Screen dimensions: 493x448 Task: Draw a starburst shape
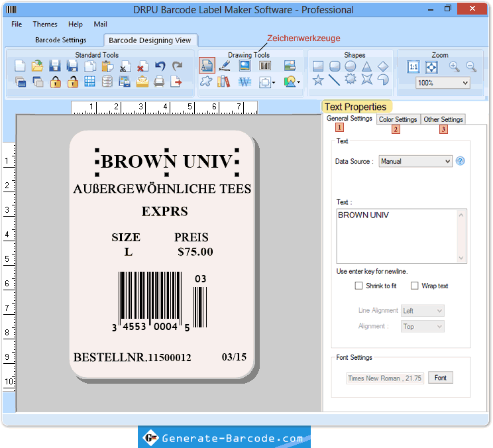click(x=351, y=79)
